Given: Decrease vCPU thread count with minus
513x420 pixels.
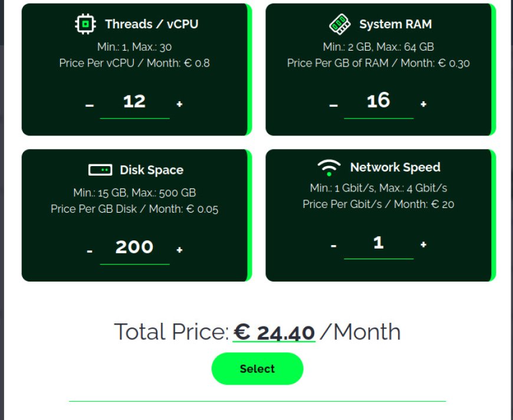Looking at the screenshot, I should coord(90,105).
